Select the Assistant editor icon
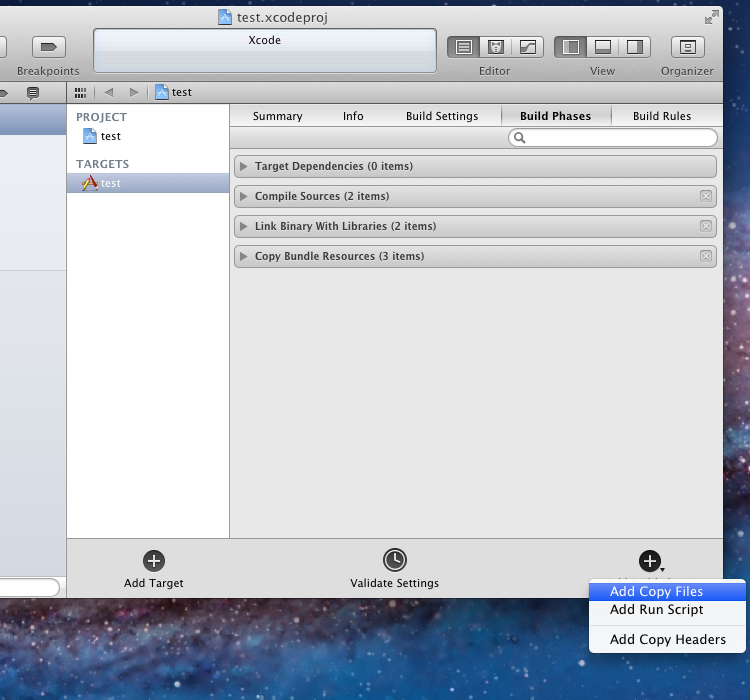 tap(496, 47)
